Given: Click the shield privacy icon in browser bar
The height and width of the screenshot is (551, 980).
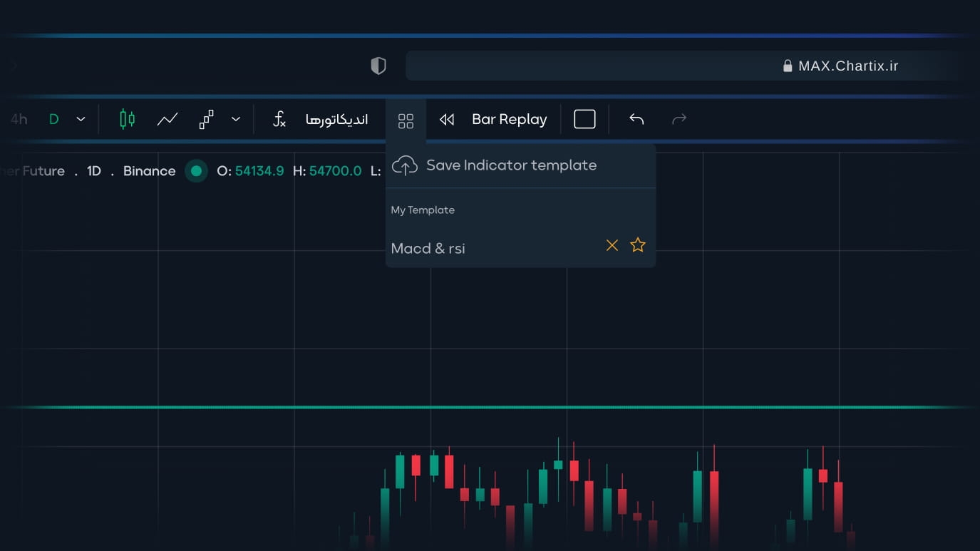Looking at the screenshot, I should click(x=378, y=66).
